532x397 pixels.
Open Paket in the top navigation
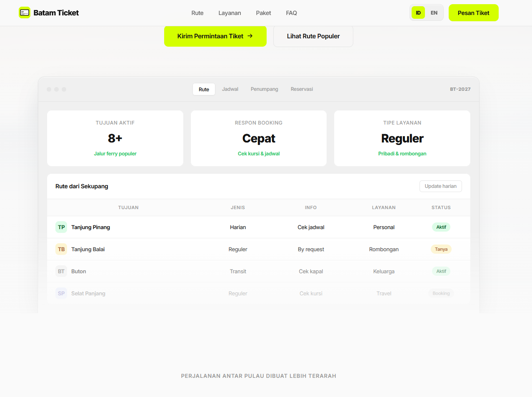263,13
